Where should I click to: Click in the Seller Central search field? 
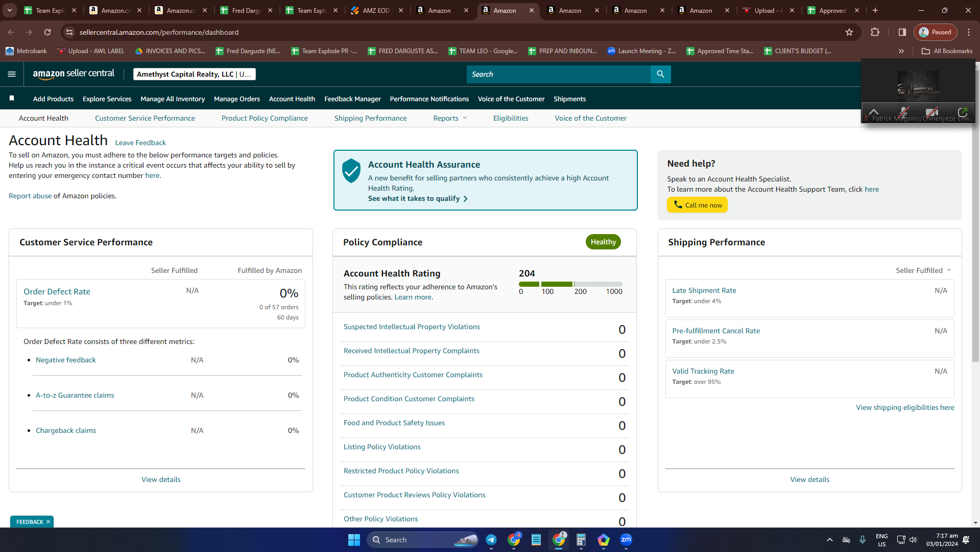[x=559, y=74]
